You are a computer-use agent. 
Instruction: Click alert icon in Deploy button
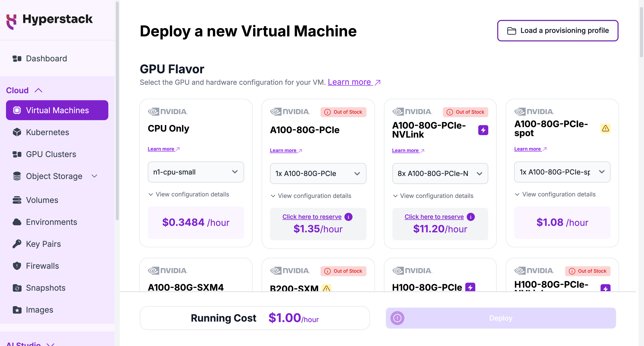pos(397,318)
